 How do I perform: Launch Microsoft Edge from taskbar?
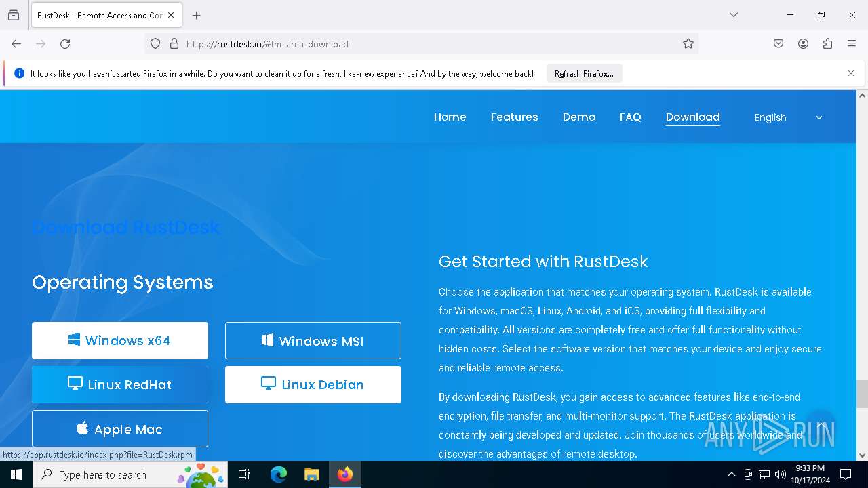(x=279, y=474)
